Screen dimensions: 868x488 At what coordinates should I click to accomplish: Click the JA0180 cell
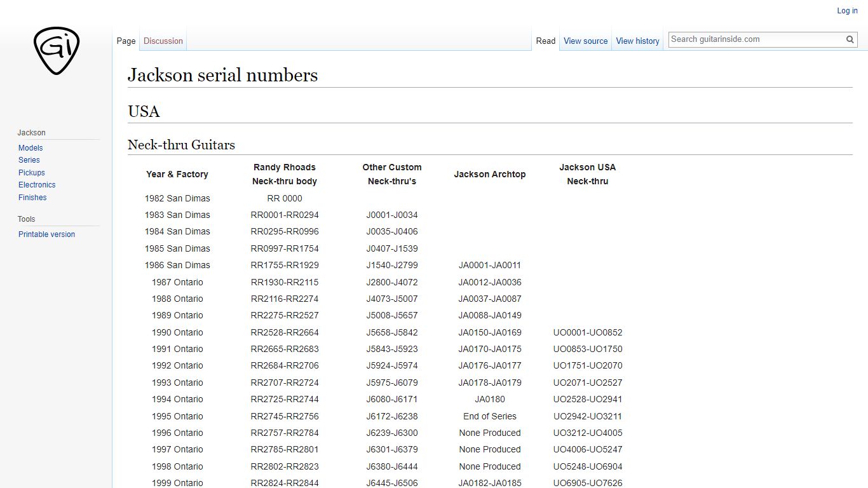(x=490, y=399)
